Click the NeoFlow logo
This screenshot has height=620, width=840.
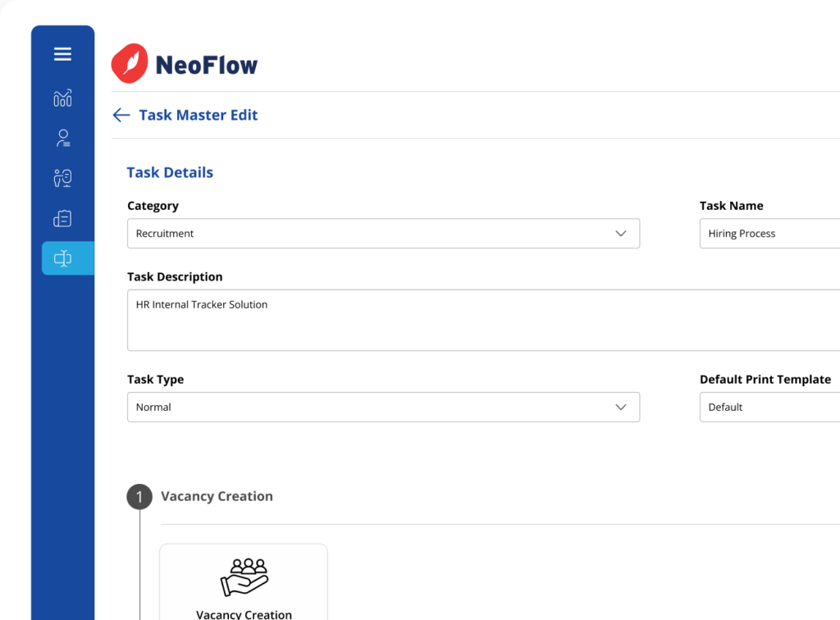[x=184, y=62]
